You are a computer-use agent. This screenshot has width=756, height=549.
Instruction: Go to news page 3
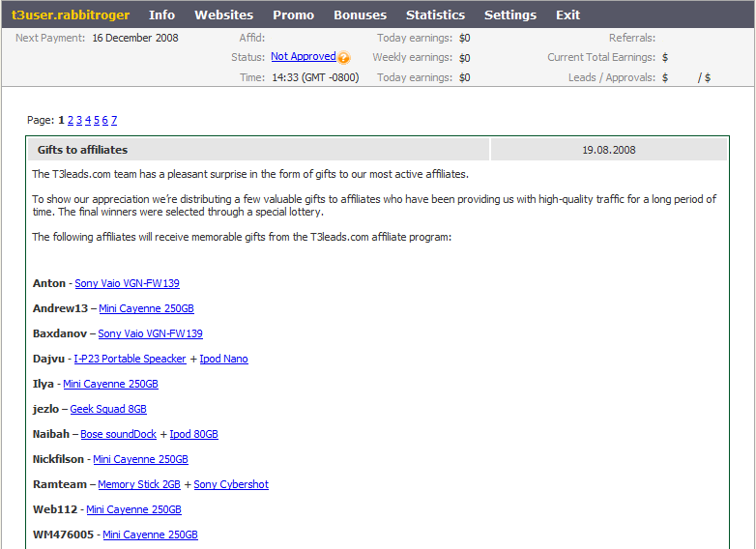tap(79, 120)
